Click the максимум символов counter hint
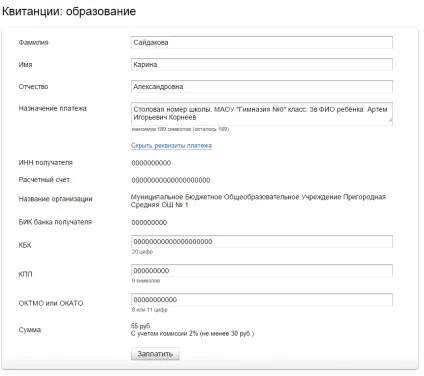 point(180,129)
